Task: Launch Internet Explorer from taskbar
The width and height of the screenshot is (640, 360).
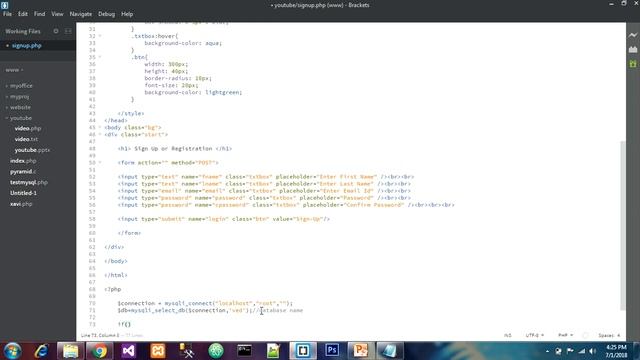Action: click(41, 351)
